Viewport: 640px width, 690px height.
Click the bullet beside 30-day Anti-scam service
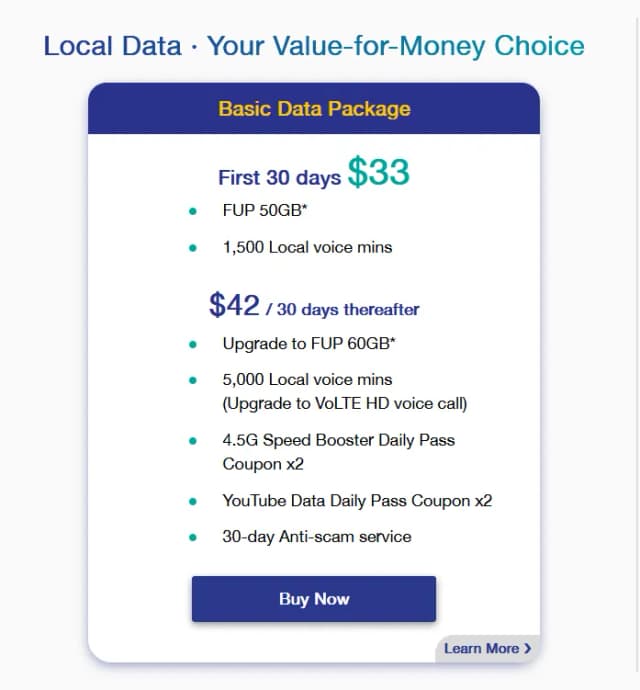click(193, 537)
